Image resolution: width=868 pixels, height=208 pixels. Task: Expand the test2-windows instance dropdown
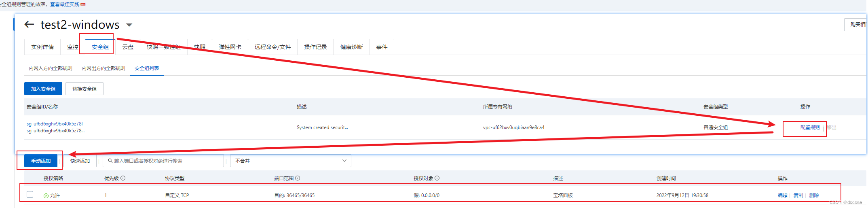pos(129,25)
